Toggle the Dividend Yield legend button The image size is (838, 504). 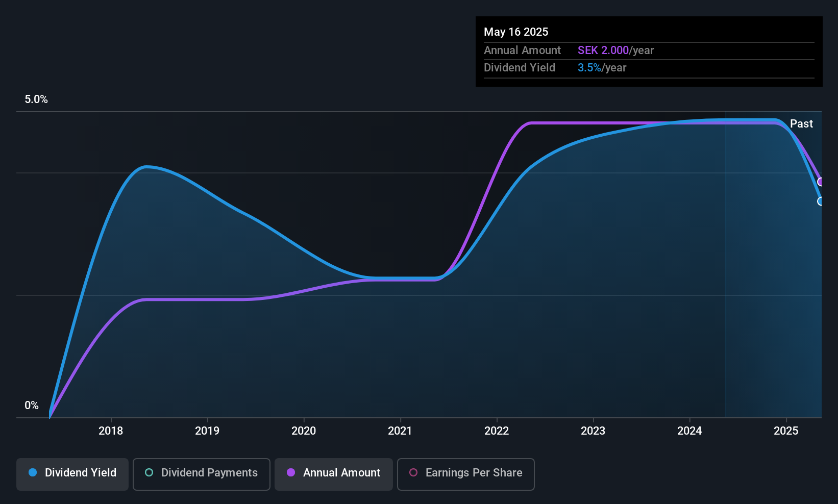[x=72, y=474]
